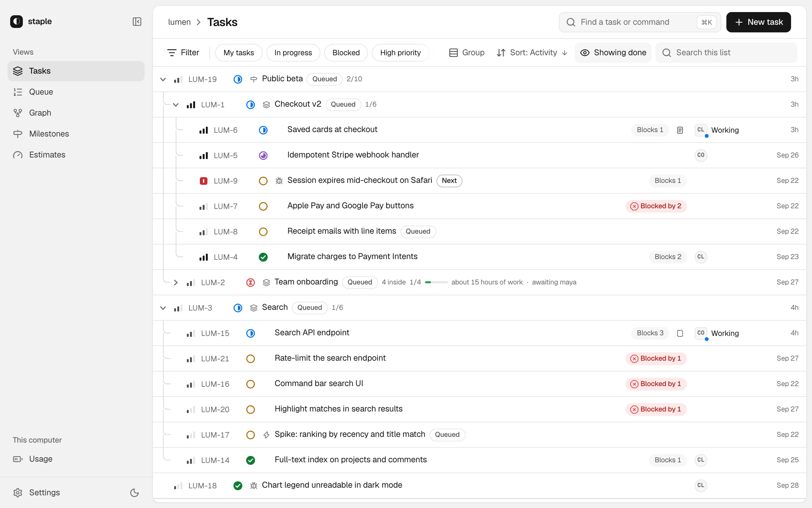Open the Group options

[467, 53]
